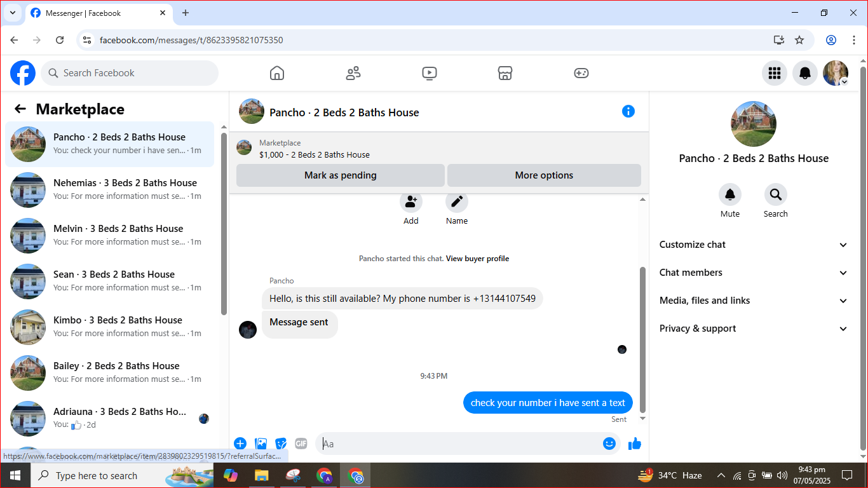The width and height of the screenshot is (868, 488).
Task: Reload the page
Action: pos(60,40)
